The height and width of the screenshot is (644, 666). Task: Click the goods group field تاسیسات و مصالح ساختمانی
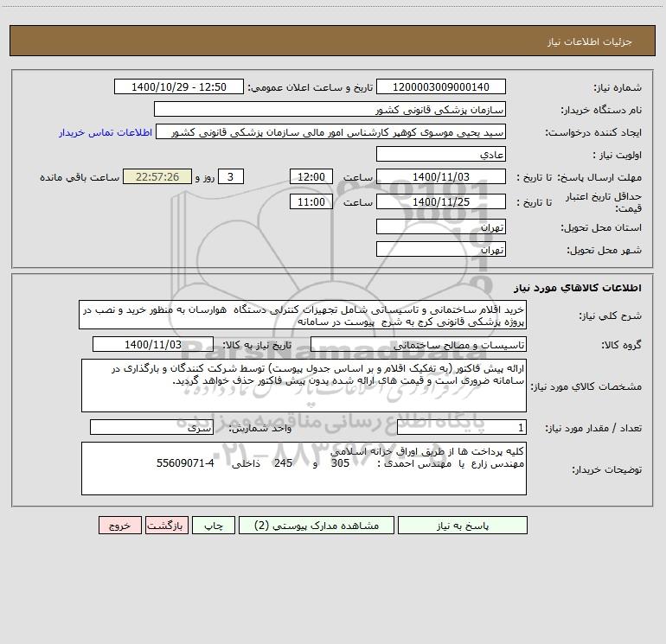coord(419,344)
